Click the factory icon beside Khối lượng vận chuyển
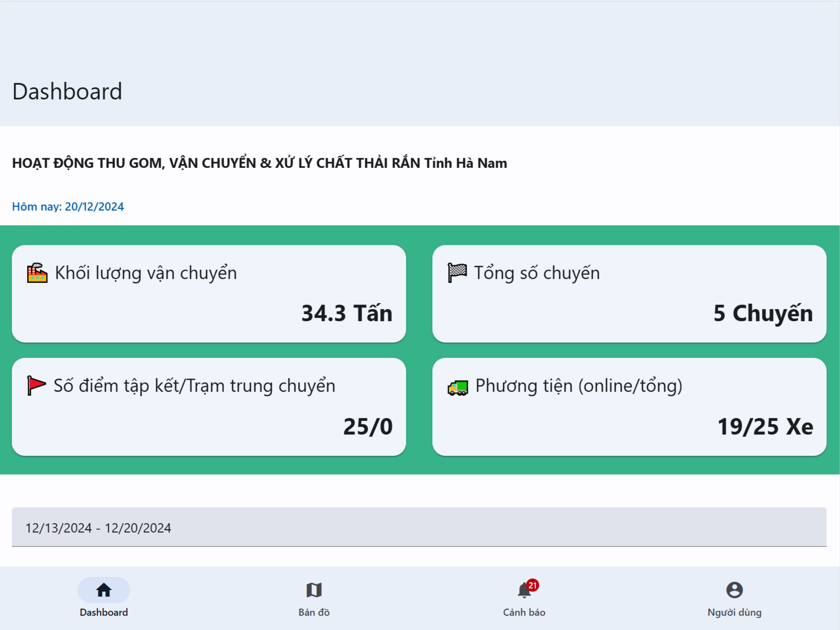This screenshot has width=840, height=630. (37, 273)
